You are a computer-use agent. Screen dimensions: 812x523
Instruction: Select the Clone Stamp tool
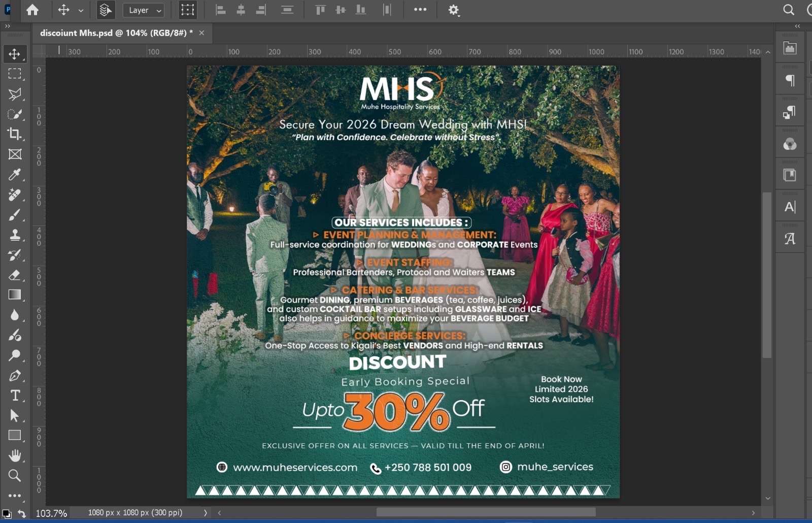pyautogui.click(x=15, y=235)
